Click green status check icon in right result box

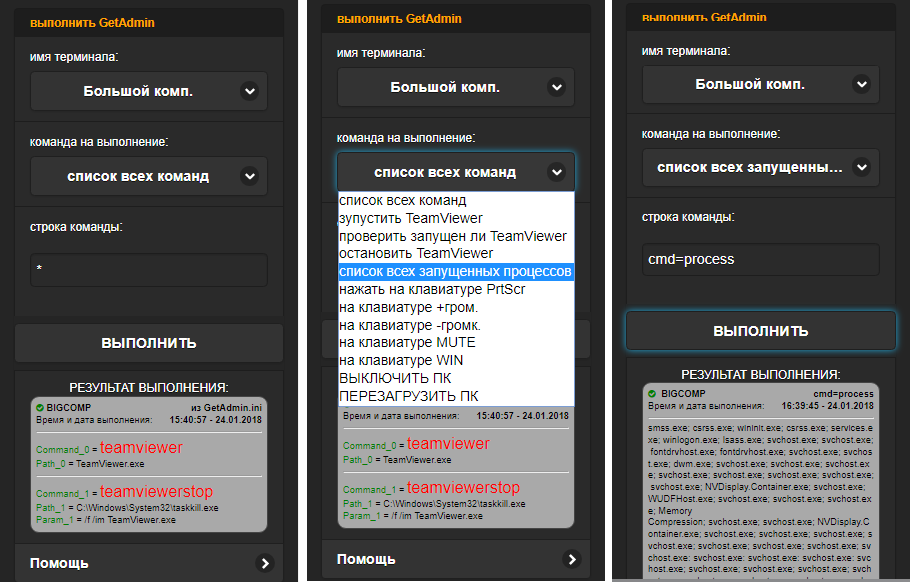tap(652, 394)
